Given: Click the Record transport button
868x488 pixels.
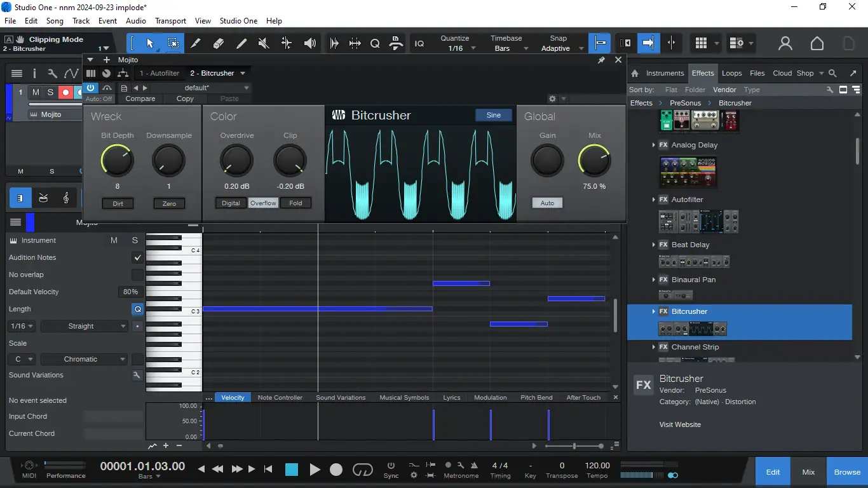Looking at the screenshot, I should (x=336, y=470).
